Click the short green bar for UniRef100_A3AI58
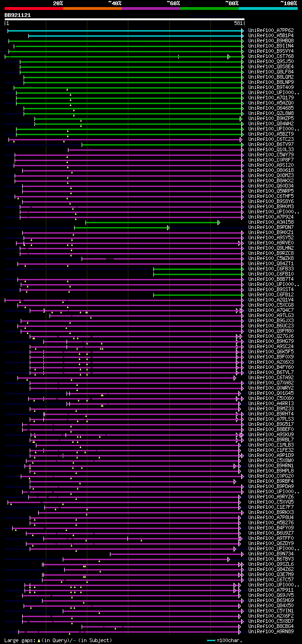The width and height of the screenshot is (302, 644). [x=152, y=222]
